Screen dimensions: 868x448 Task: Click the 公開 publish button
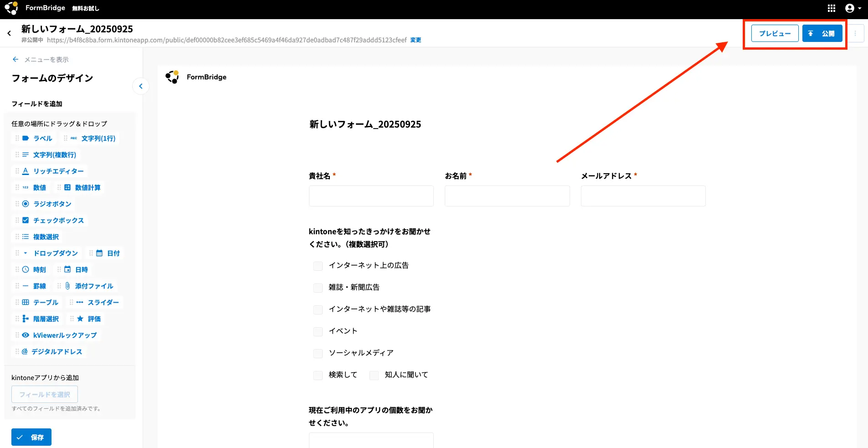click(822, 33)
